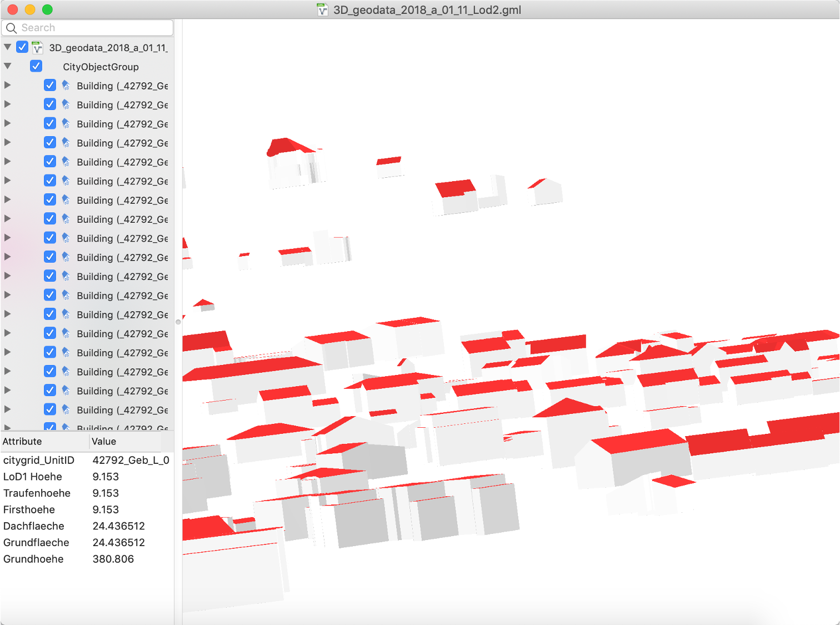Click the magnifying glass icon in the search field

pyautogui.click(x=12, y=27)
